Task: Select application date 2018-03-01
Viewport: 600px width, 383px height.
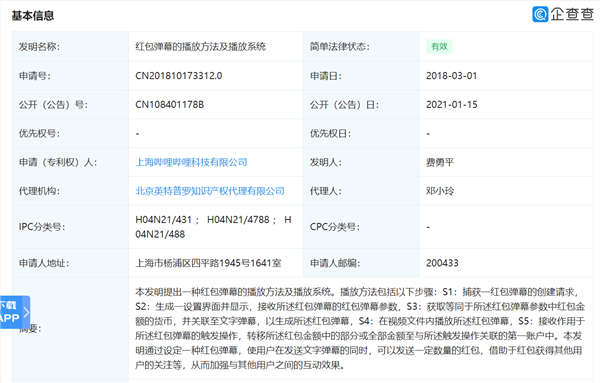Action: (452, 76)
